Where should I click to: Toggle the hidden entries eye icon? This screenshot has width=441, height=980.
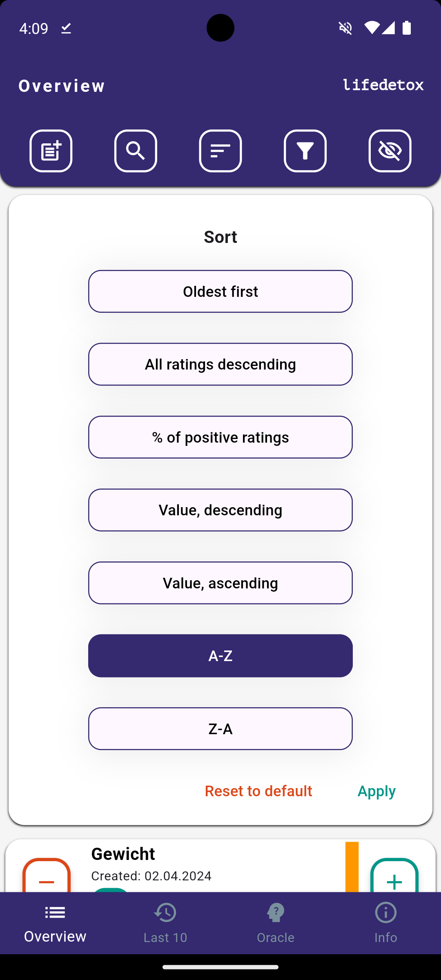390,151
